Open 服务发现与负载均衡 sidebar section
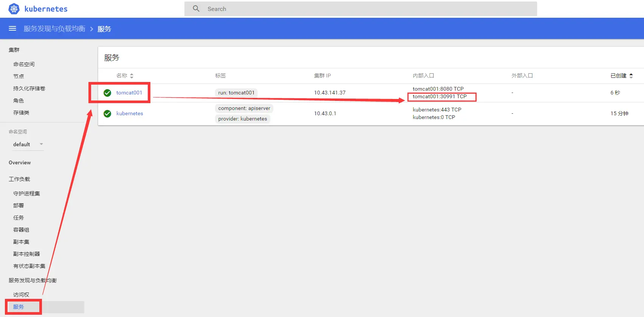644x317 pixels. tap(33, 280)
